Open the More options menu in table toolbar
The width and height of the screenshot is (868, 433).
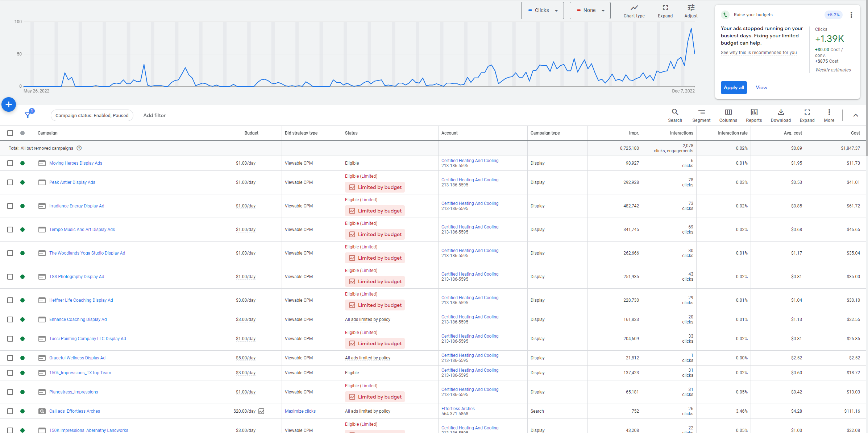tap(829, 112)
